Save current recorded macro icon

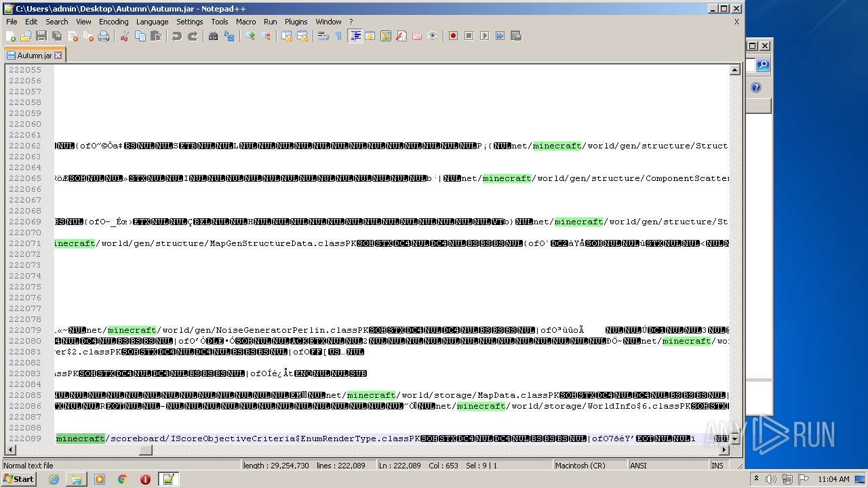coord(516,36)
